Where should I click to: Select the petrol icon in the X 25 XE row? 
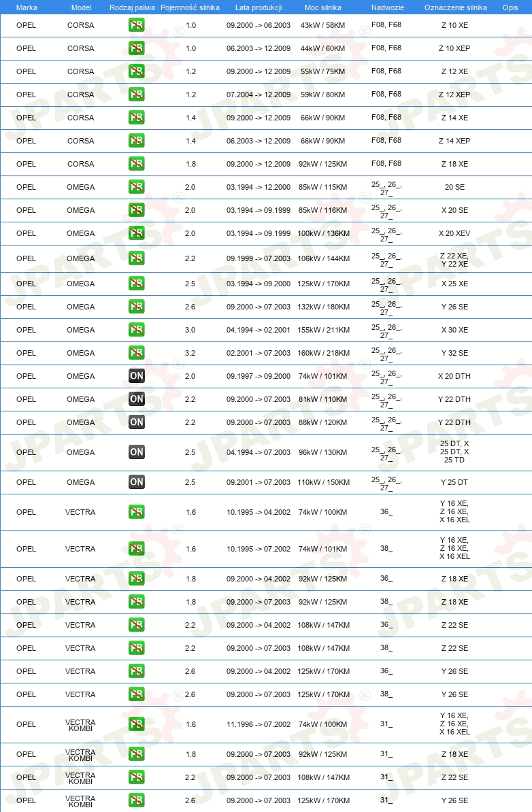tap(136, 284)
